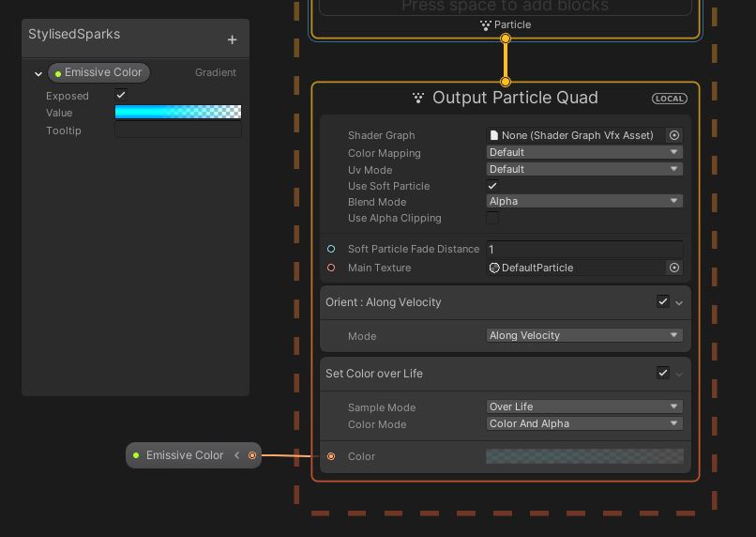Add a new blackboard property with plus
Screen dimensions: 756x537
[x=232, y=39]
